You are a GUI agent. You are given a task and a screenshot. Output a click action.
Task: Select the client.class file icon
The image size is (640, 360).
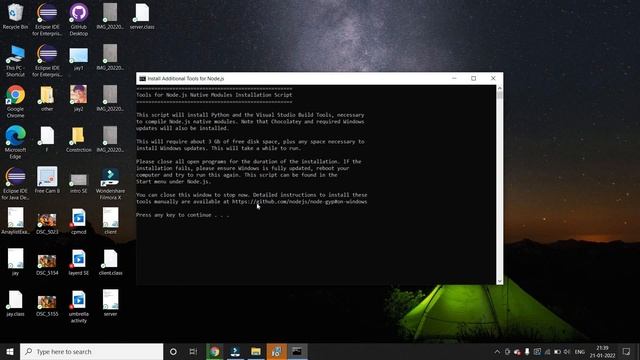point(110,262)
